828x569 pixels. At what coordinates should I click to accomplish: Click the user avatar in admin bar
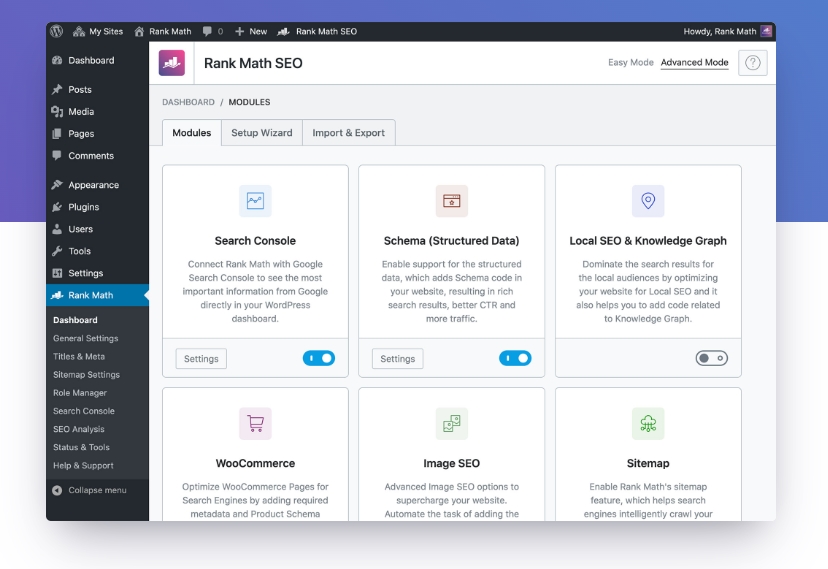[766, 32]
